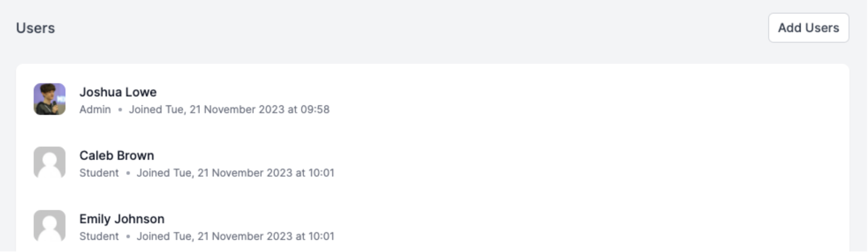Screen dimensions: 868x252
Task: Select Emily Johnson's placeholder avatar icon
Action: coord(49,226)
